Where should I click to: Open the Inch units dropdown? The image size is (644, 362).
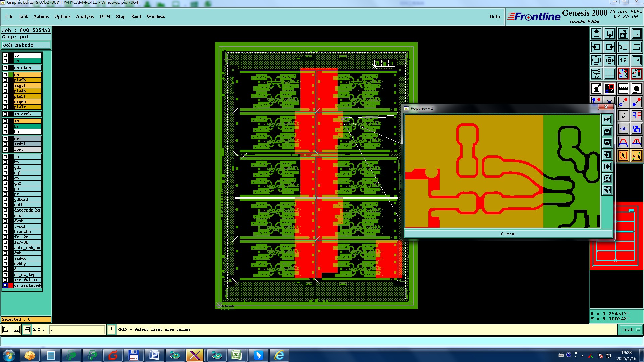[x=630, y=329]
